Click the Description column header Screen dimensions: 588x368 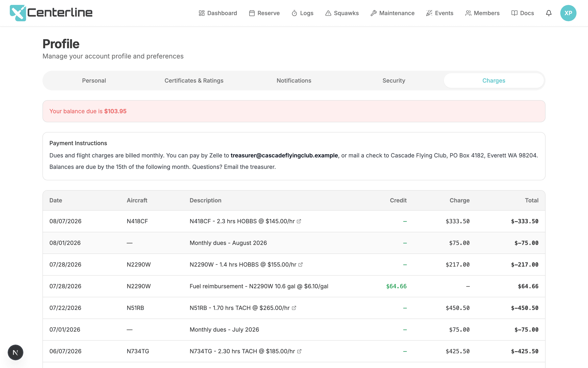pos(206,200)
